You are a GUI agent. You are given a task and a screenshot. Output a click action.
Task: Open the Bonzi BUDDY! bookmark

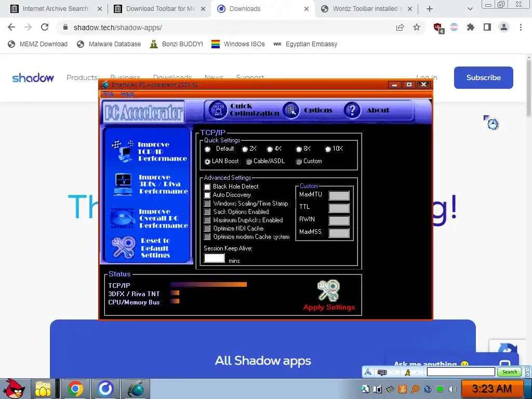click(177, 44)
